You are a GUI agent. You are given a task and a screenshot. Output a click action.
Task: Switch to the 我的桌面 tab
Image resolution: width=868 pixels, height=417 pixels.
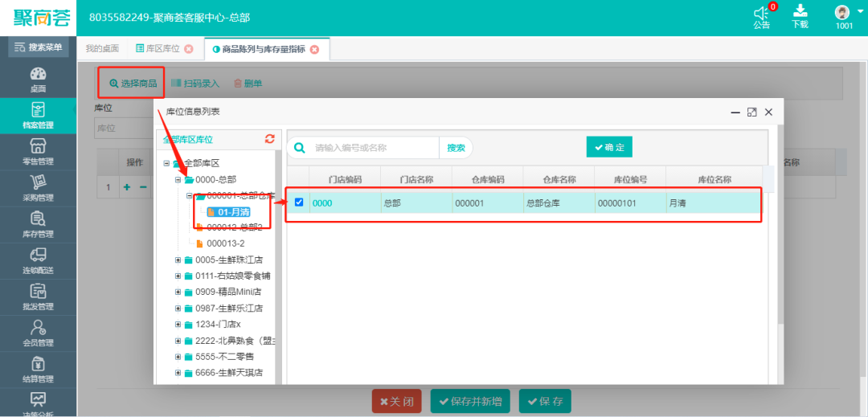102,49
